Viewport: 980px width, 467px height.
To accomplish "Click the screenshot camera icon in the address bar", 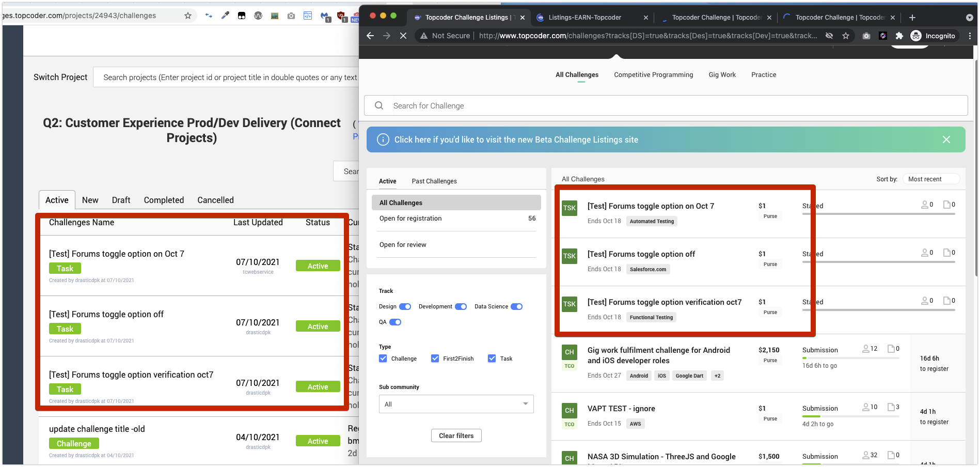I will 866,36.
